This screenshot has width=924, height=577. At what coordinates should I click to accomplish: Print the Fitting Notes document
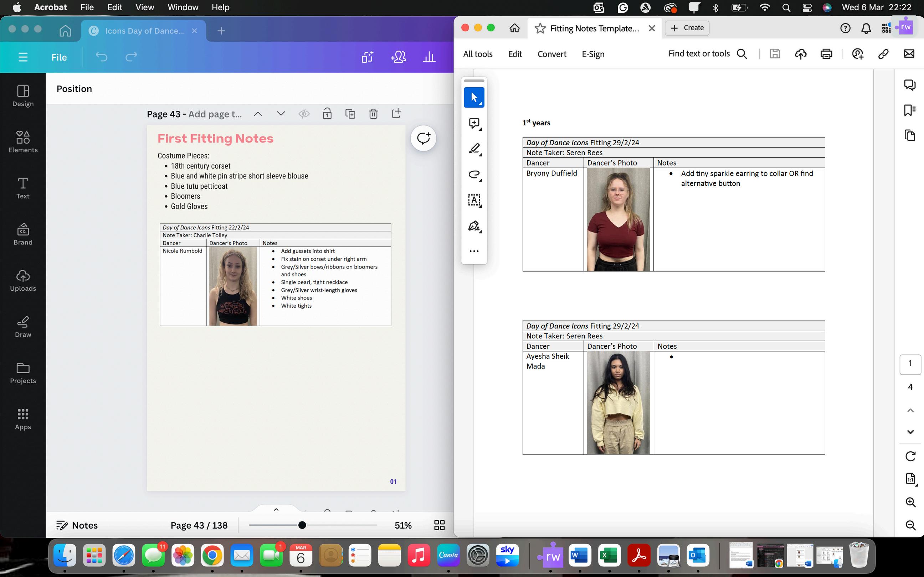tap(826, 54)
